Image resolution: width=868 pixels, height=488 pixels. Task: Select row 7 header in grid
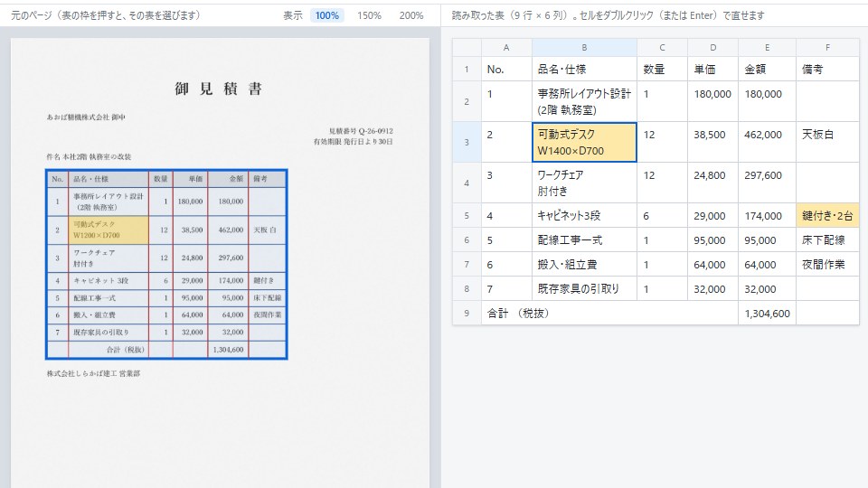tap(467, 264)
